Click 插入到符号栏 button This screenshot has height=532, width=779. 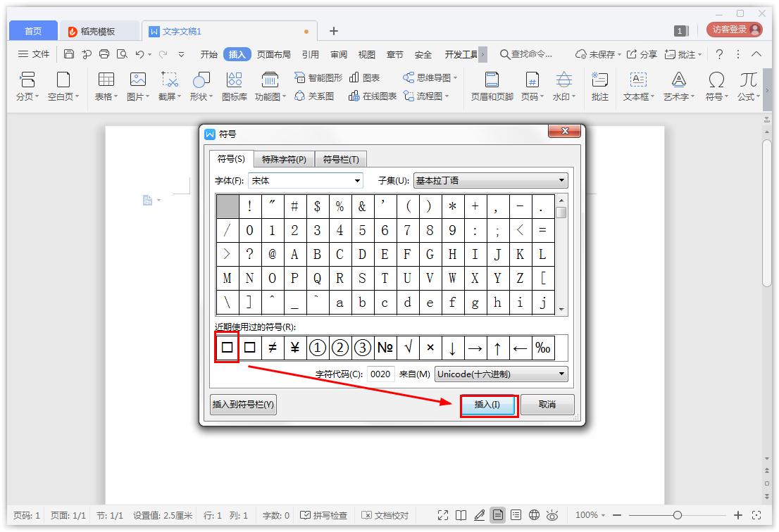point(242,405)
